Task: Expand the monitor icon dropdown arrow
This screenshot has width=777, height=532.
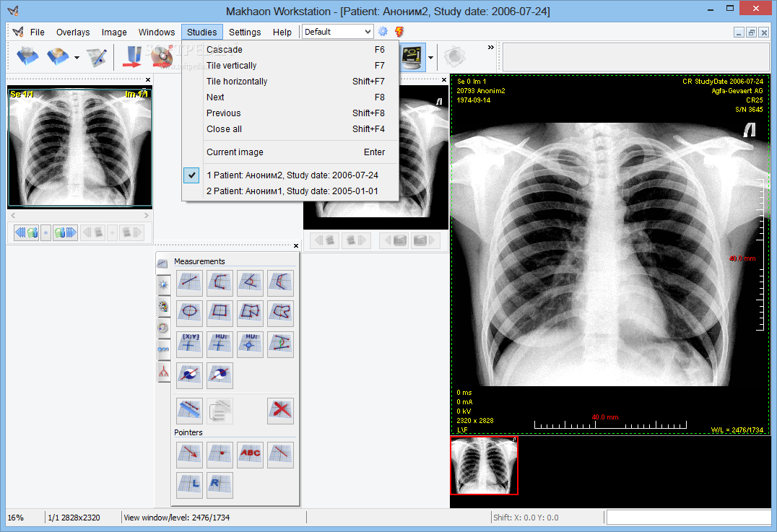Action: [430, 58]
